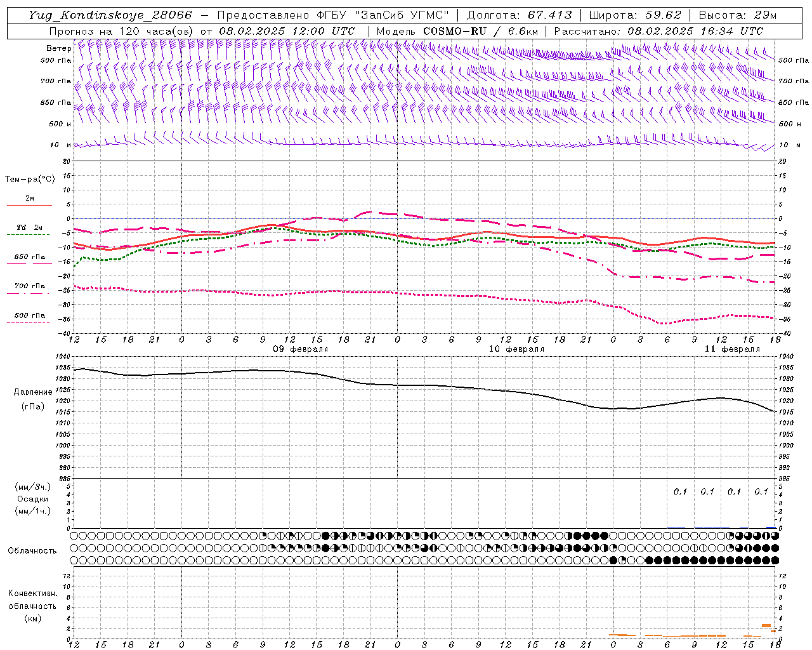The image size is (812, 650).
Task: Click the 09 февраля date label
Action: 301,349
